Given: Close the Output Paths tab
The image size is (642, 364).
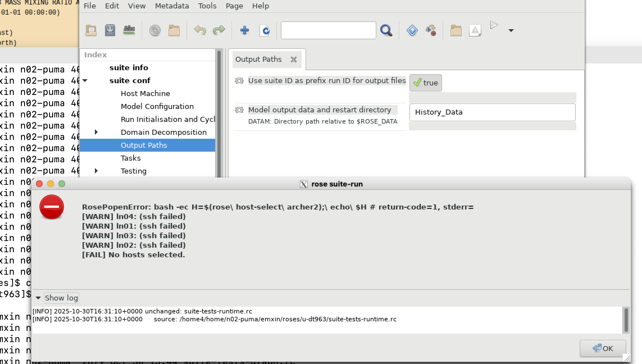Looking at the screenshot, I should tap(293, 60).
